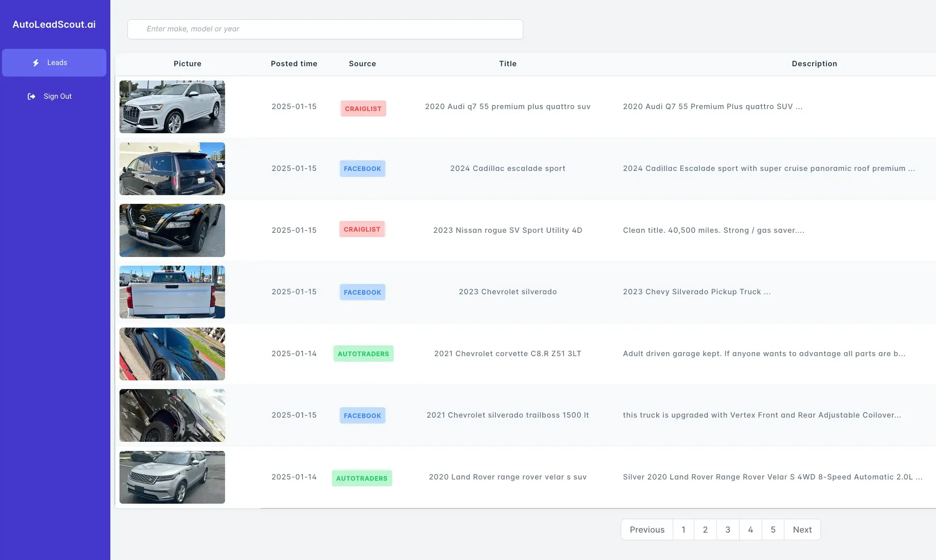Go to the Previous page
The height and width of the screenshot is (560, 936).
pos(647,529)
